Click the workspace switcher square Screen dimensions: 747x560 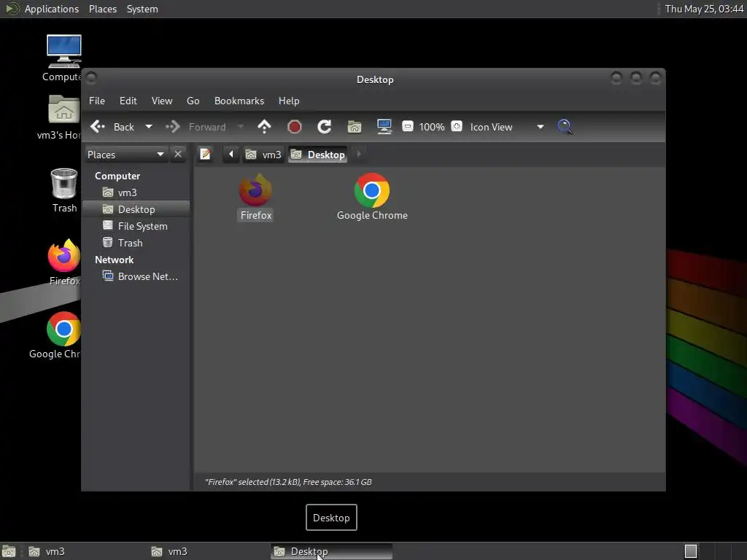pyautogui.click(x=691, y=551)
